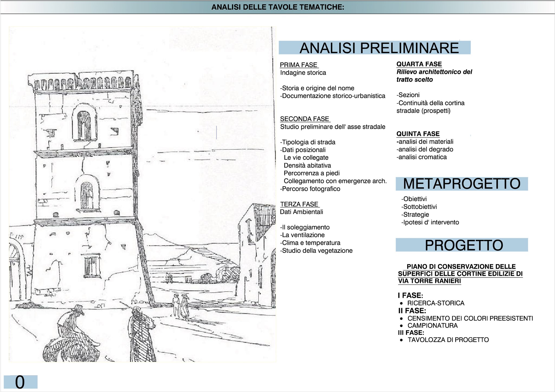Click the METAPROGETTO heading banner

(462, 184)
